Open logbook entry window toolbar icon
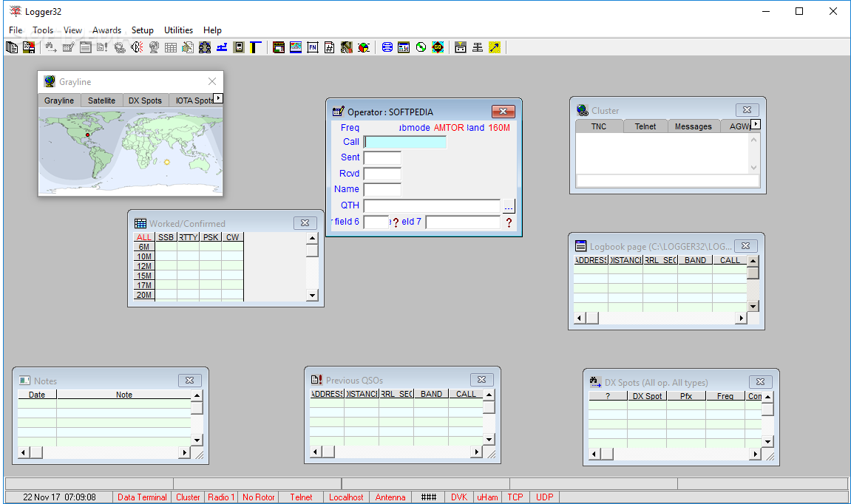Screen dimensions: 851x504 click(68, 47)
